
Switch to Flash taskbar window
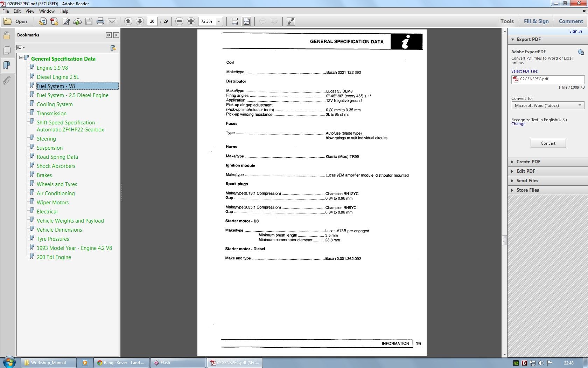178,363
